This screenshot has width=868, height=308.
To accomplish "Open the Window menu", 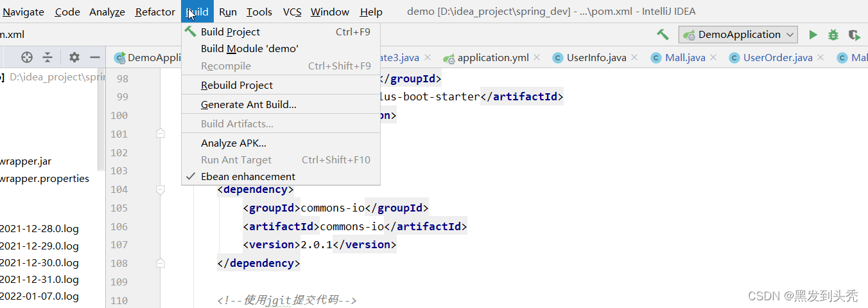I will [x=330, y=12].
